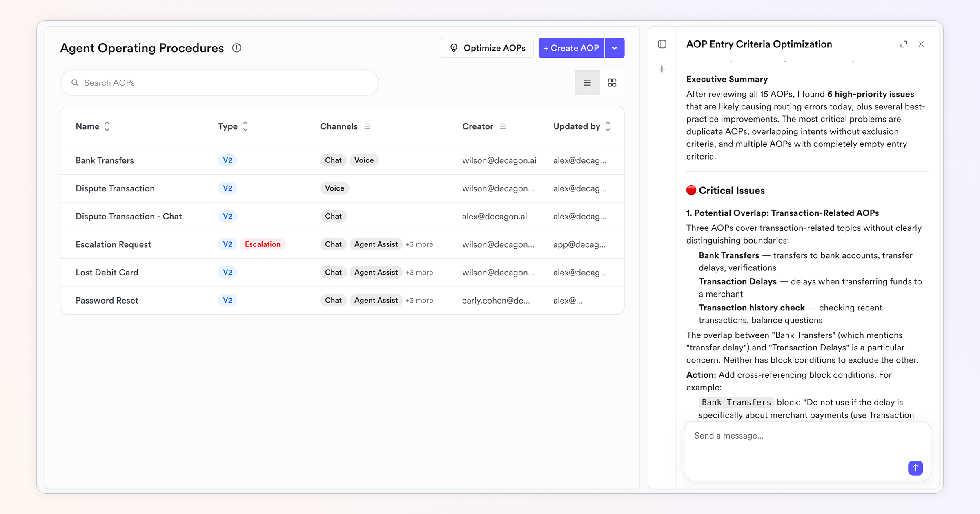Sort table by Type column
Viewport: 980px width, 514px height.
(x=245, y=126)
